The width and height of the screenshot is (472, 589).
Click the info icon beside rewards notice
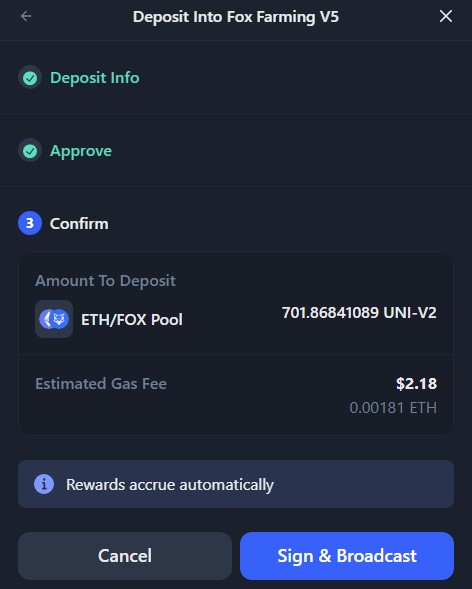[x=44, y=484]
